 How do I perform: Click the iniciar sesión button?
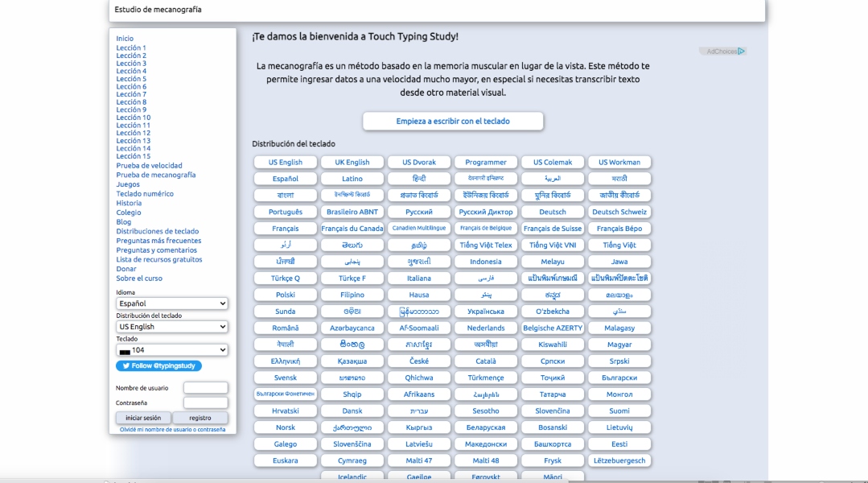point(143,418)
